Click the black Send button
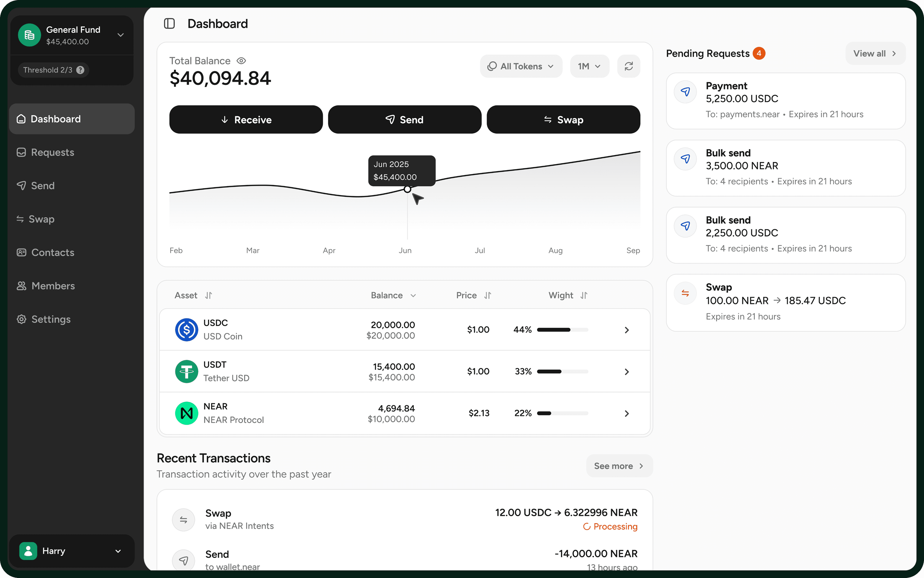The height and width of the screenshot is (578, 924). pyautogui.click(x=405, y=120)
